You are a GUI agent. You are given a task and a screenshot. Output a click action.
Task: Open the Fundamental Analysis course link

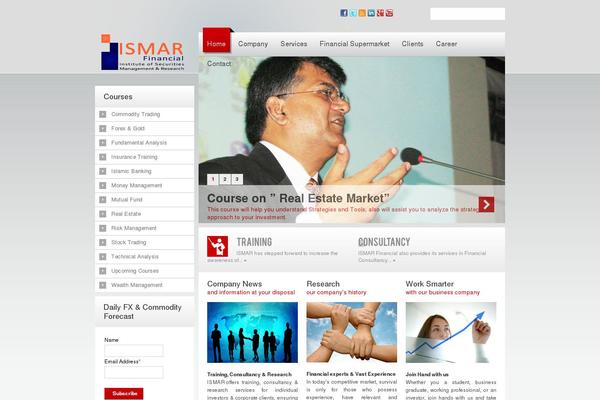[139, 143]
